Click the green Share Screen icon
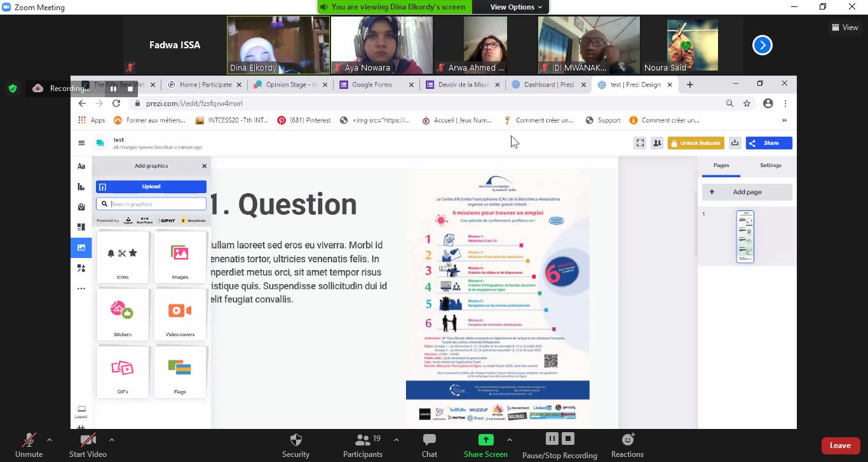 click(485, 440)
